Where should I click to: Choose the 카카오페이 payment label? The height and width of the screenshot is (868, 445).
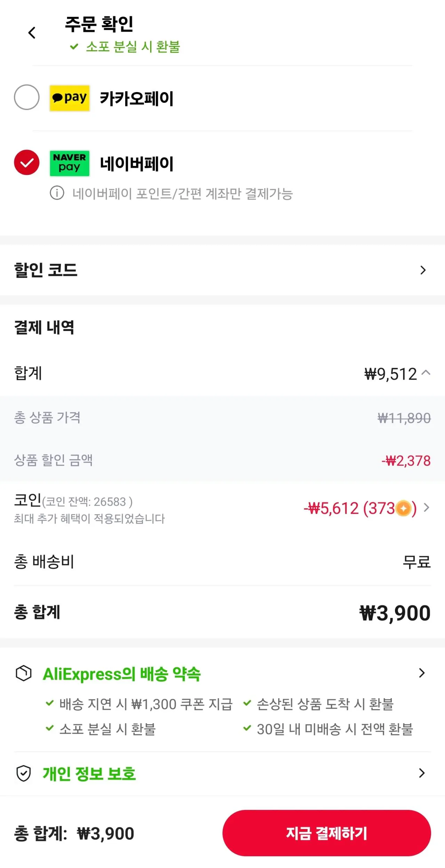[137, 98]
